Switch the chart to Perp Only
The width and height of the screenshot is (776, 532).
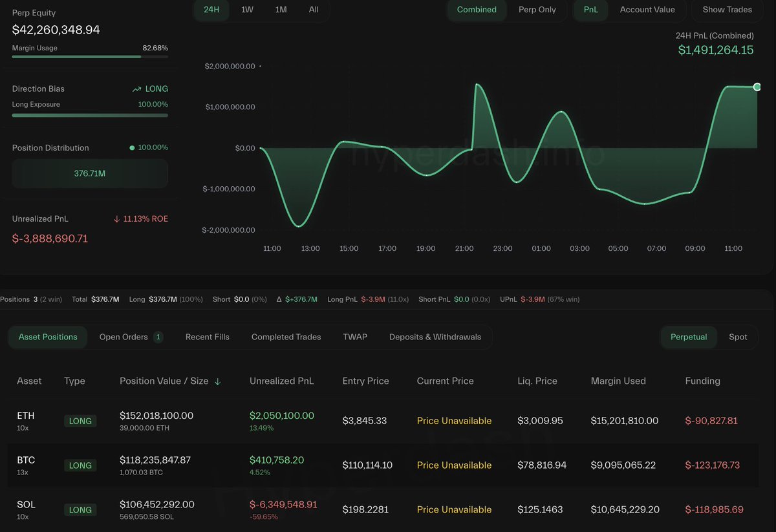537,10
